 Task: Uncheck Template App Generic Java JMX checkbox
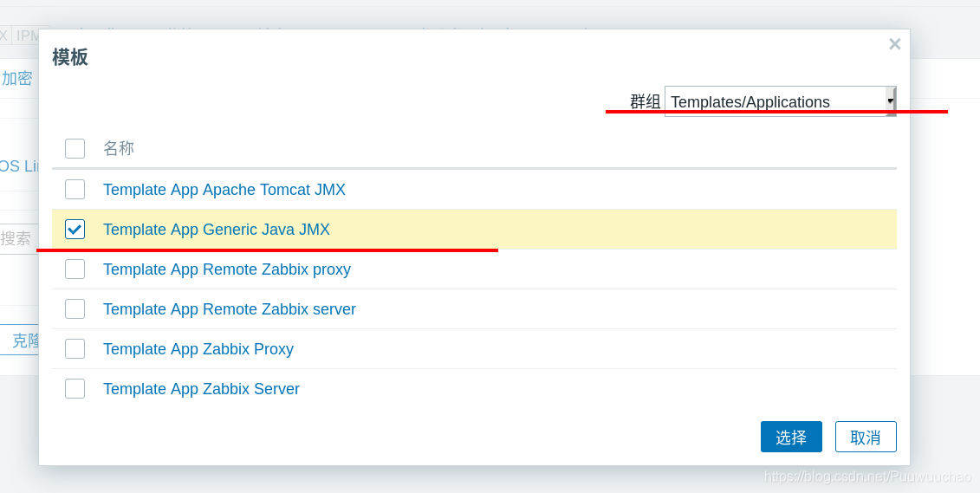(75, 230)
